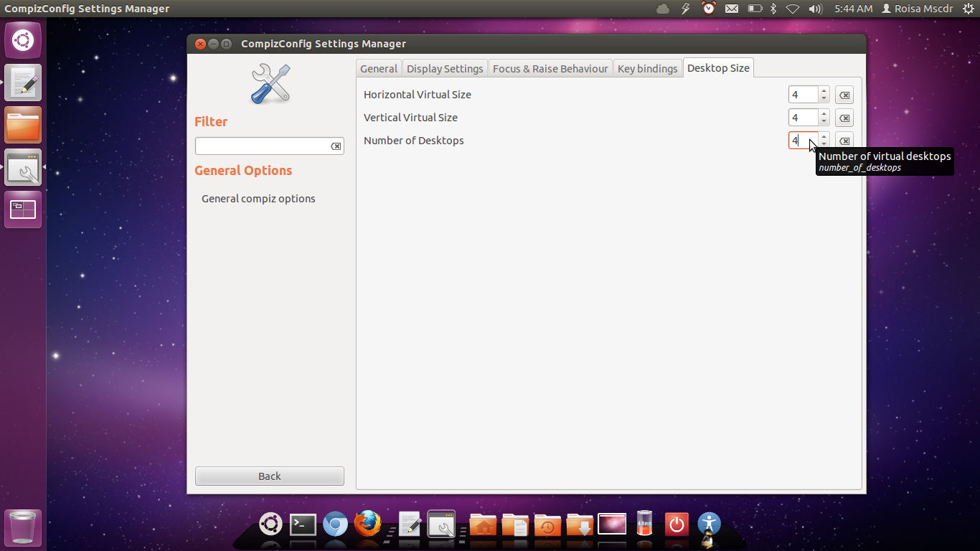Click the Horizontal Virtual Size value field
The height and width of the screenshot is (551, 980).
coord(804,95)
